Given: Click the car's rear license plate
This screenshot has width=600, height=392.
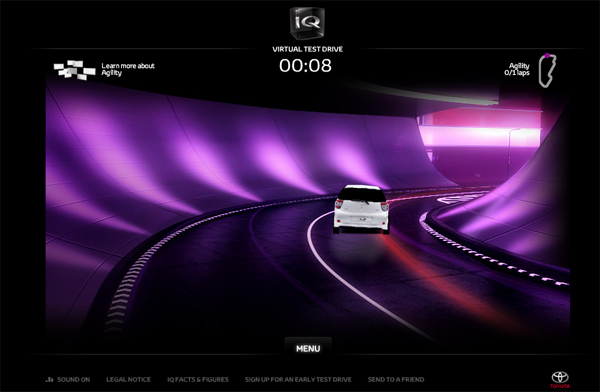Looking at the screenshot, I should coord(362,219).
